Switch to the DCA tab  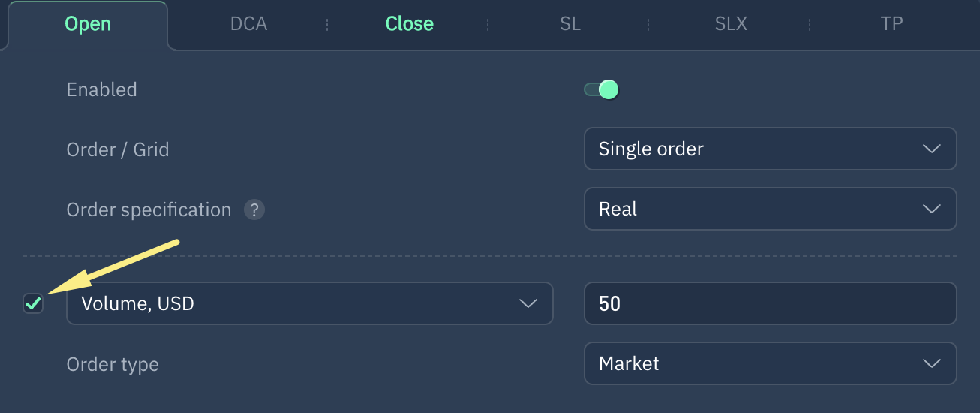(x=248, y=24)
